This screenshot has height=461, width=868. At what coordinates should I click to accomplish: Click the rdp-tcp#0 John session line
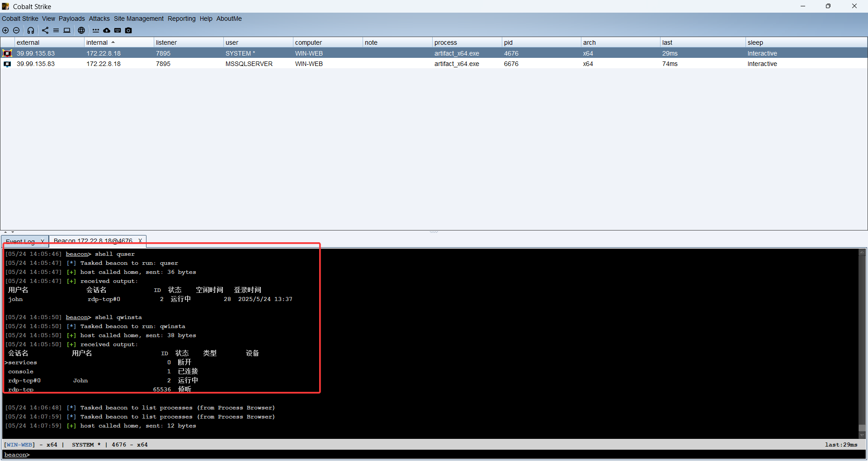(x=103, y=381)
